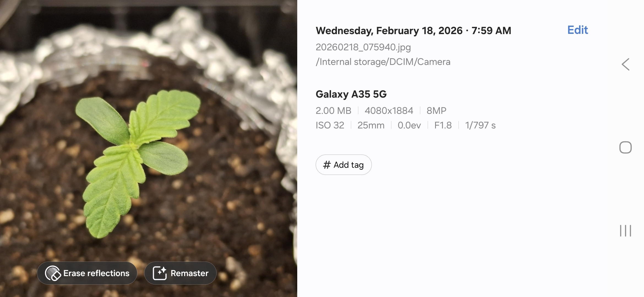Tap the ISO 32 value
Screen dimensions: 644x297
point(330,125)
